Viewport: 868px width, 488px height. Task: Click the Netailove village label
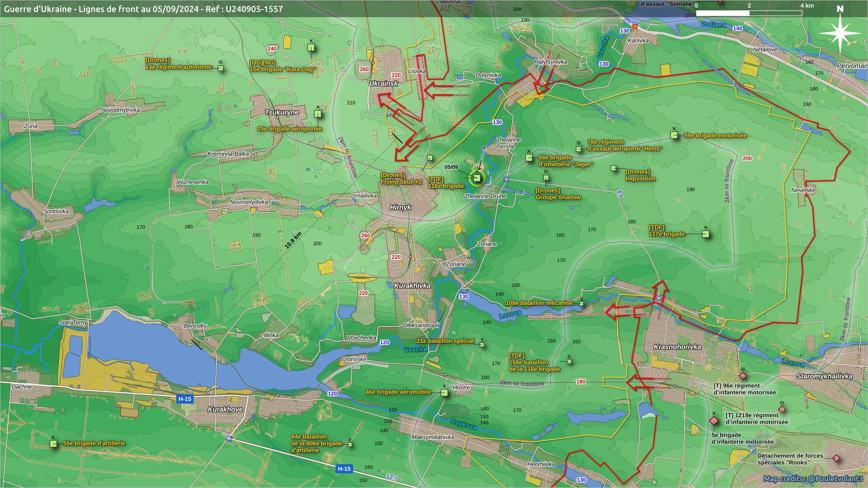[x=765, y=50]
